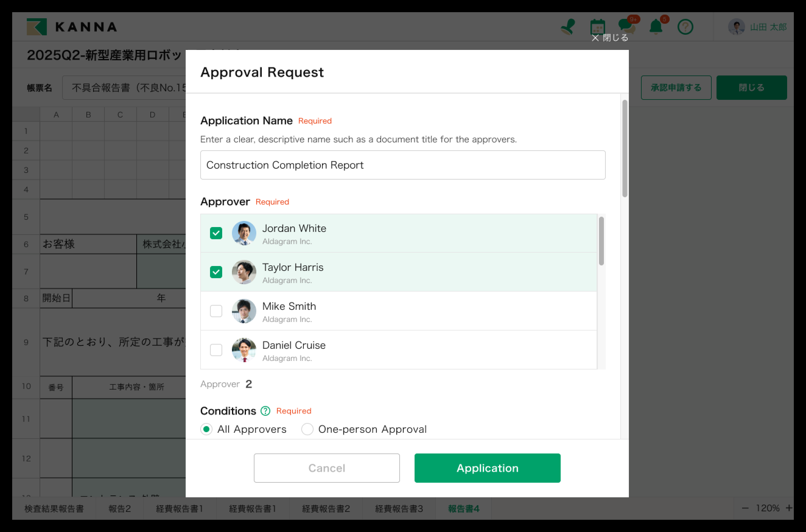Open the 山田 太郎 user profile menu
The image size is (806, 532).
757,27
